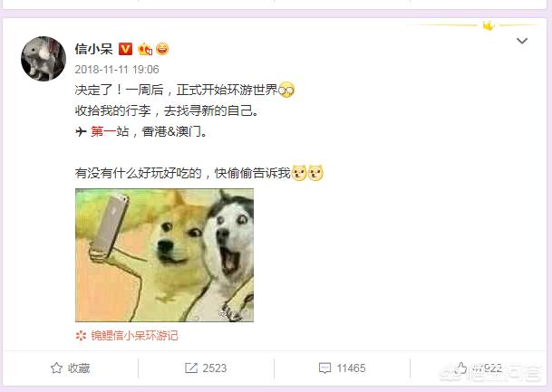This screenshot has height=392, width=552.
Task: Click the comment bubble icon
Action: tap(324, 368)
